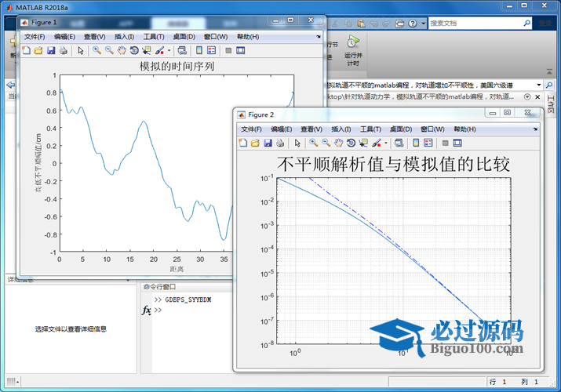Click MATLAB command prompt input line
Viewport: 561px width, 392px height.
(193, 310)
